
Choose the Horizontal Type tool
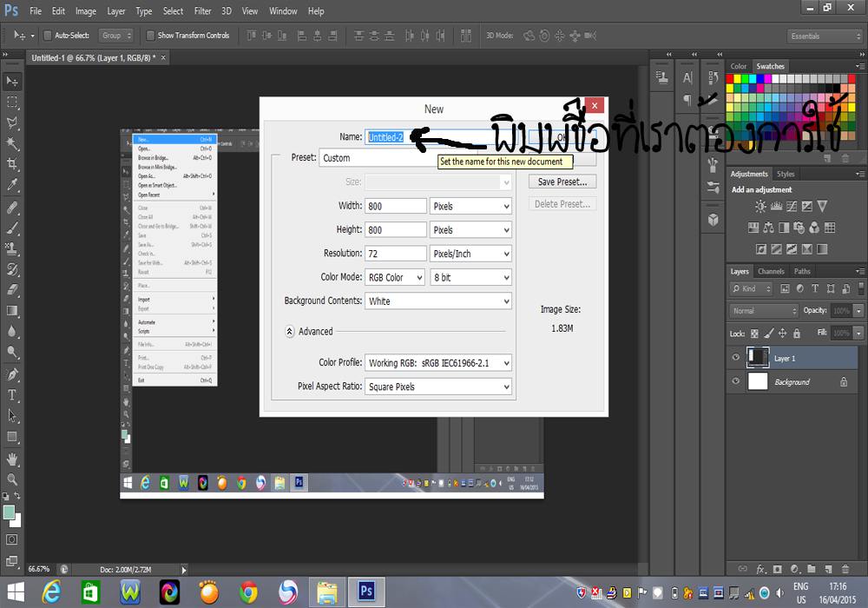click(x=12, y=394)
